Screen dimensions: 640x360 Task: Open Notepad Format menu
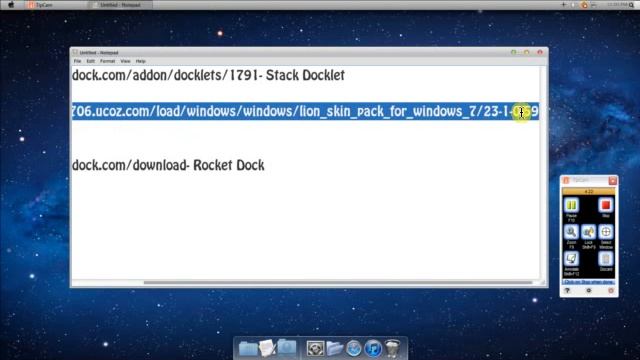[107, 61]
